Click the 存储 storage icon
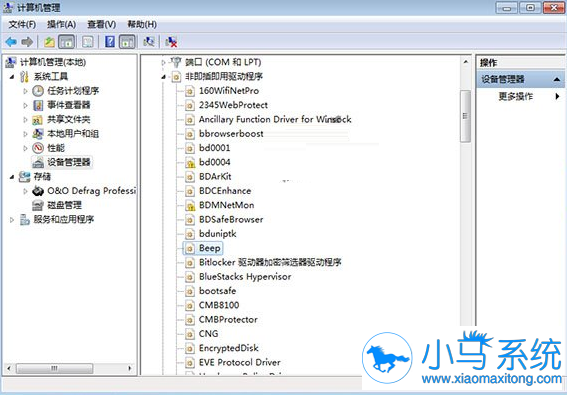Image resolution: width=567 pixels, height=395 pixels. point(24,177)
